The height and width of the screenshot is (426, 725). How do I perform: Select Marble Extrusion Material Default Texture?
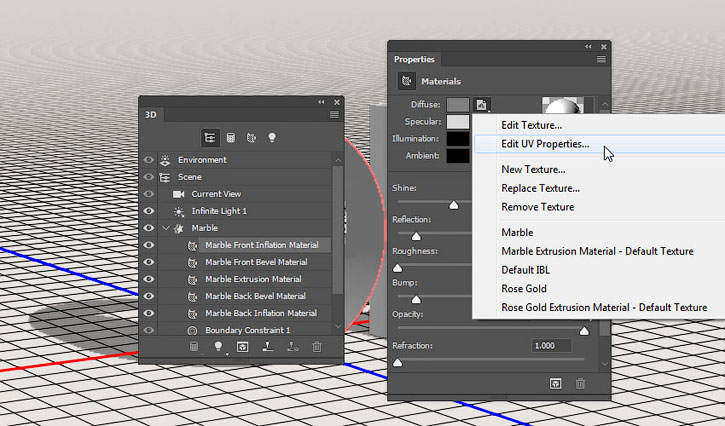point(599,251)
